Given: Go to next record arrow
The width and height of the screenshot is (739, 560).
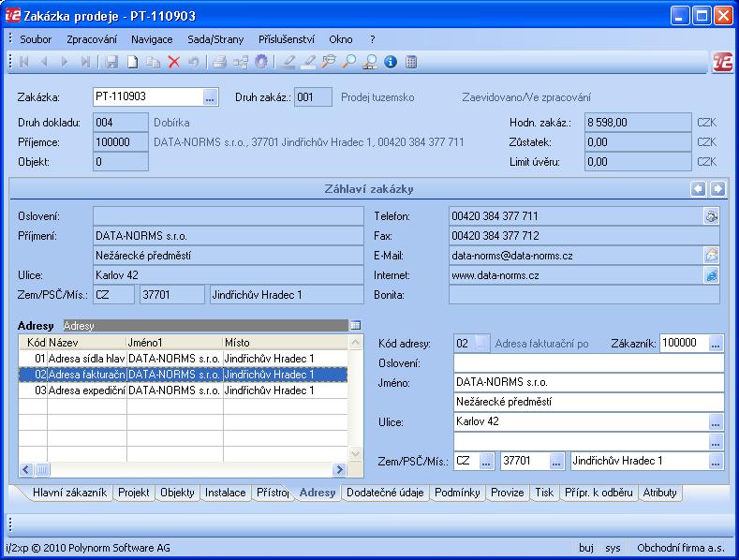Looking at the screenshot, I should pyautogui.click(x=65, y=62).
